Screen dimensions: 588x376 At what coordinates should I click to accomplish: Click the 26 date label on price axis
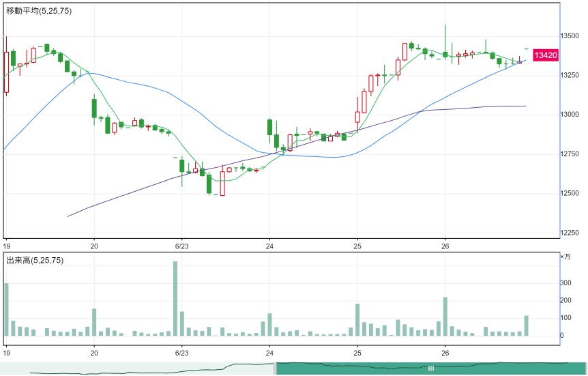[x=445, y=246]
